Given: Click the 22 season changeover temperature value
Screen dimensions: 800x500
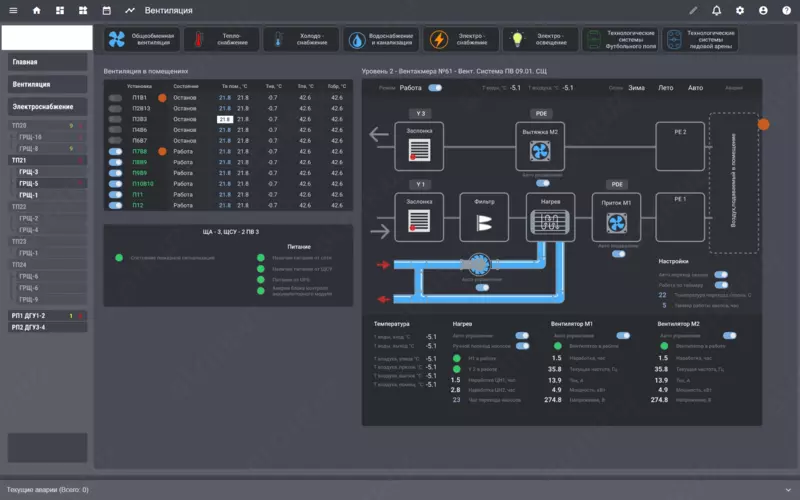Looking at the screenshot, I should (662, 295).
